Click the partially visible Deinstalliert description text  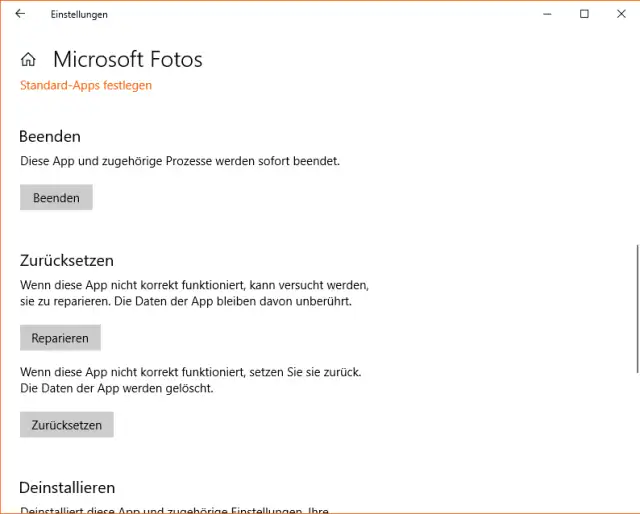coord(174,509)
